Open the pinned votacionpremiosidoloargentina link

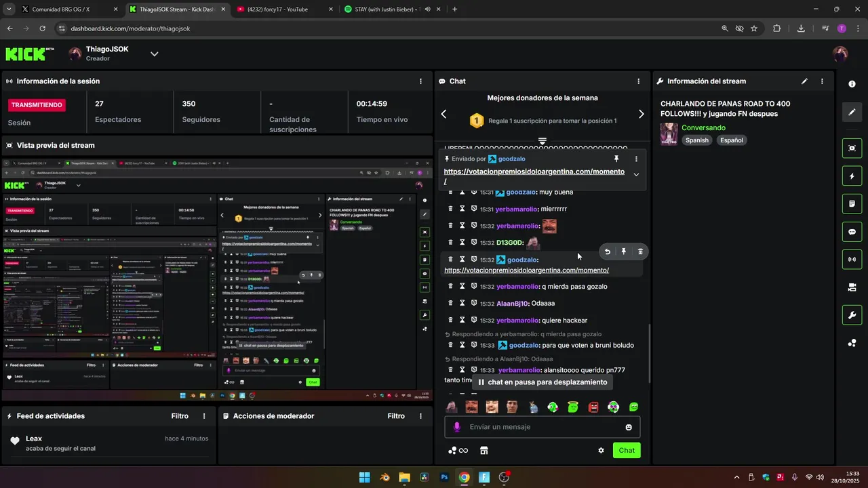click(534, 176)
